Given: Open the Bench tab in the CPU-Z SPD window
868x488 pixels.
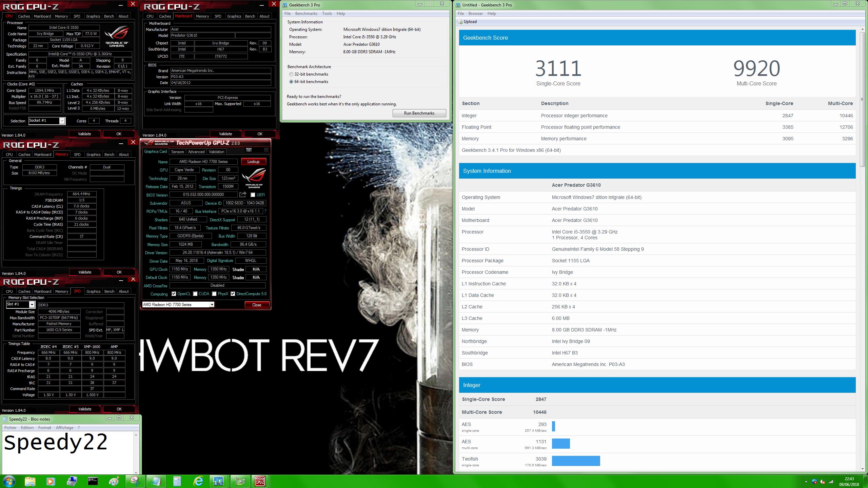Looking at the screenshot, I should (x=109, y=291).
